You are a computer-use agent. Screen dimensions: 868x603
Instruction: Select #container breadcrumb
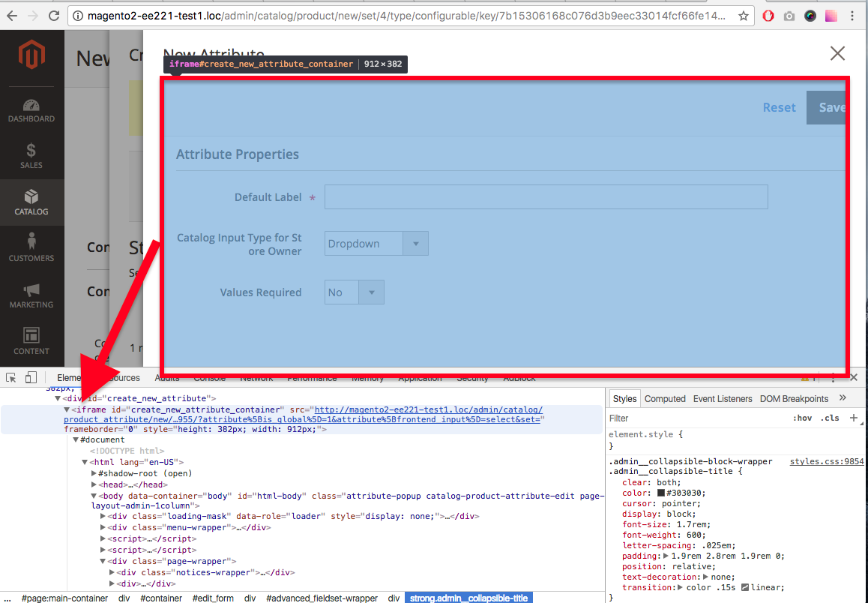[x=161, y=598]
